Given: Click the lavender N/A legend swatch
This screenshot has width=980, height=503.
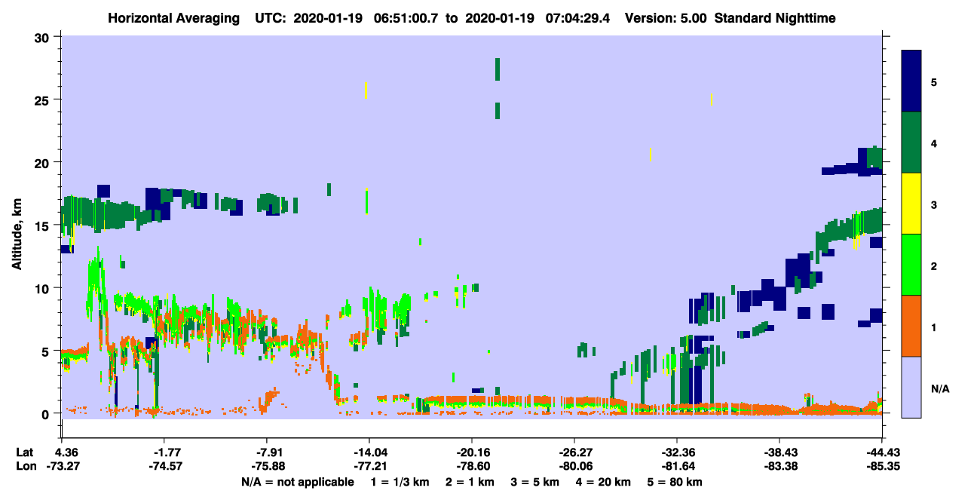Looking at the screenshot, I should point(911,386).
